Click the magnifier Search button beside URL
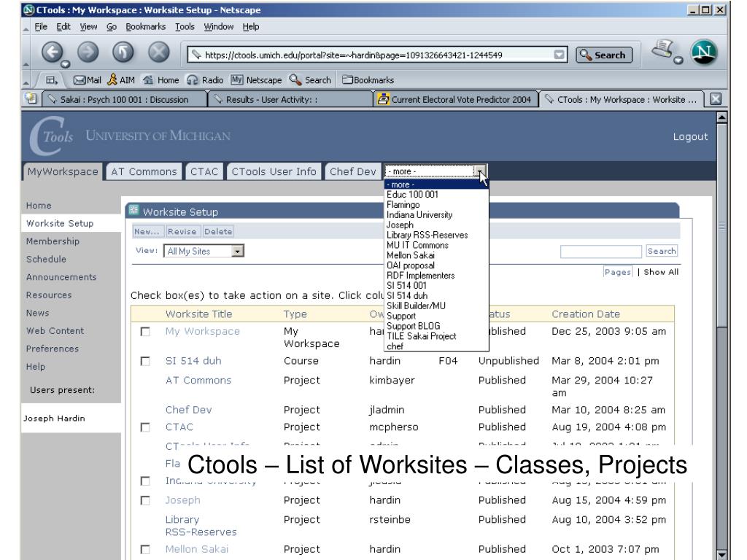 click(x=604, y=55)
